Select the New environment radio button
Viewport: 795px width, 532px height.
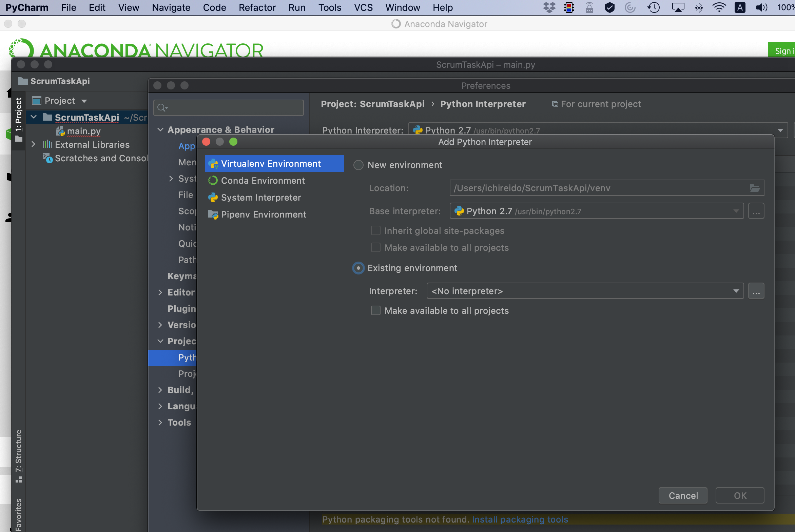pos(358,165)
